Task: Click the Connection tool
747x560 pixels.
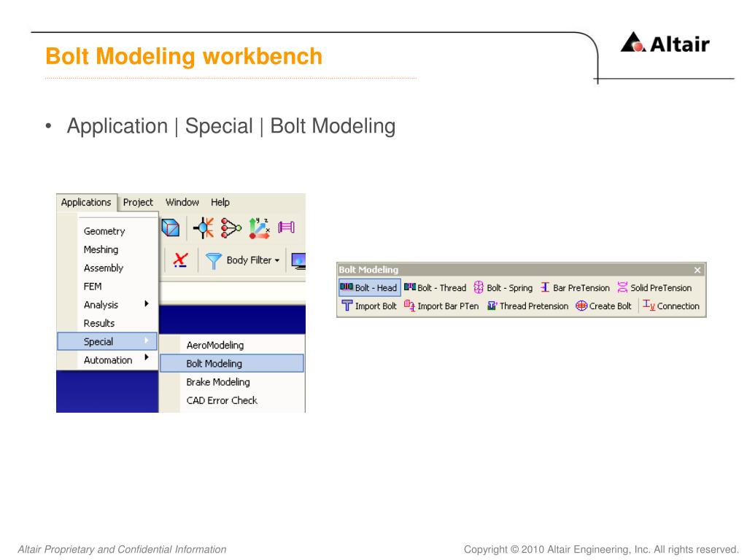Action: tap(671, 306)
